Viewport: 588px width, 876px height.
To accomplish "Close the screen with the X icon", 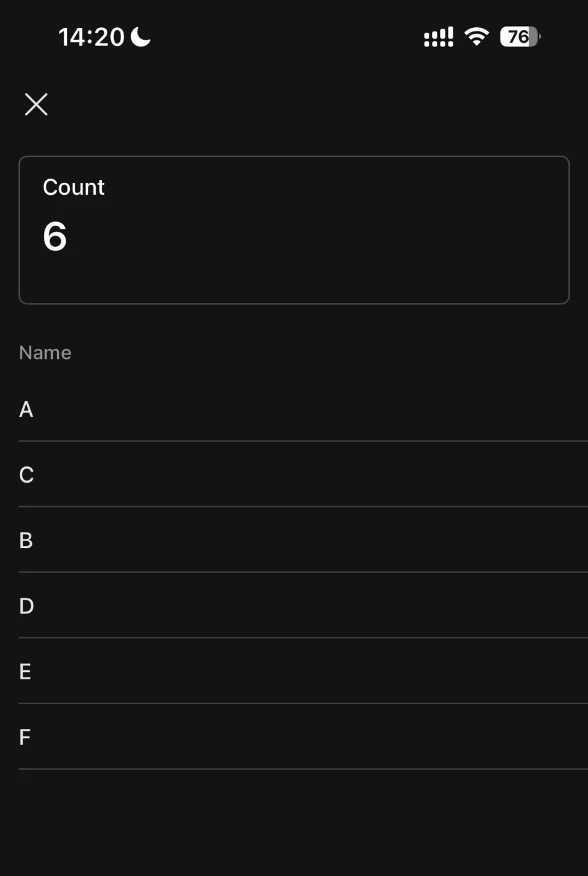I will [36, 104].
